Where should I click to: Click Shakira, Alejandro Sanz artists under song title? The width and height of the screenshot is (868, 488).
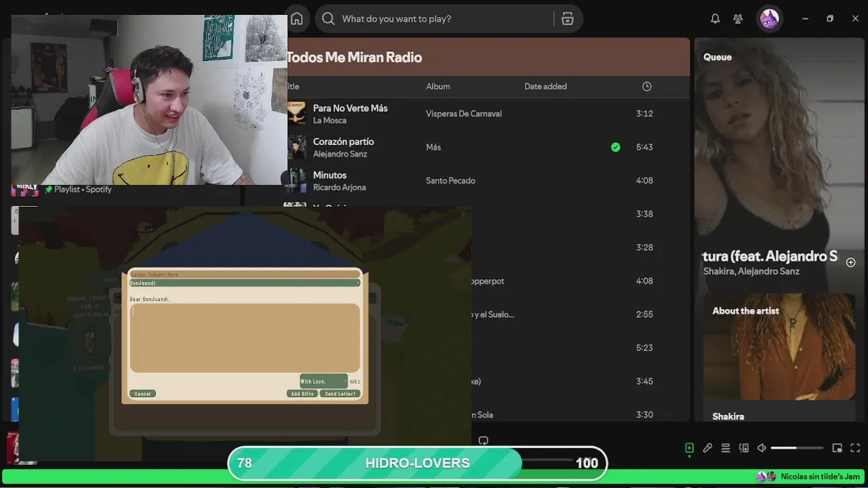[751, 271]
